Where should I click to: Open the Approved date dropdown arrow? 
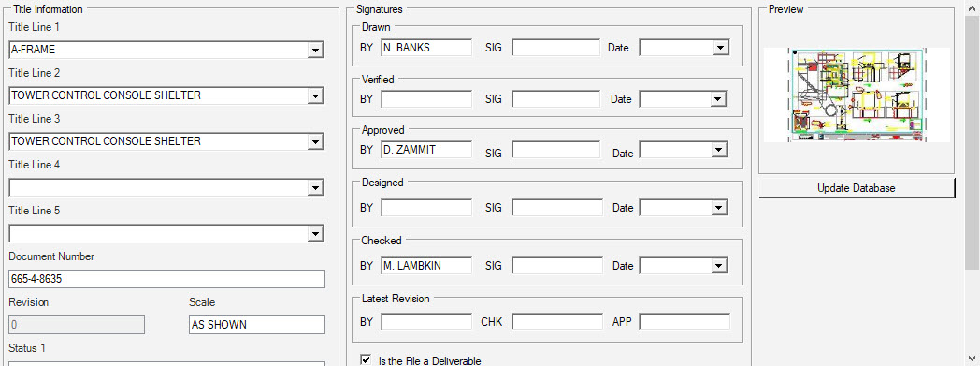[719, 150]
